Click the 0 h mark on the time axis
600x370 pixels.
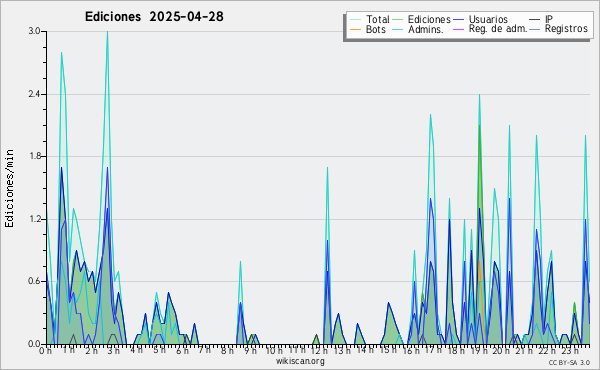click(45, 350)
